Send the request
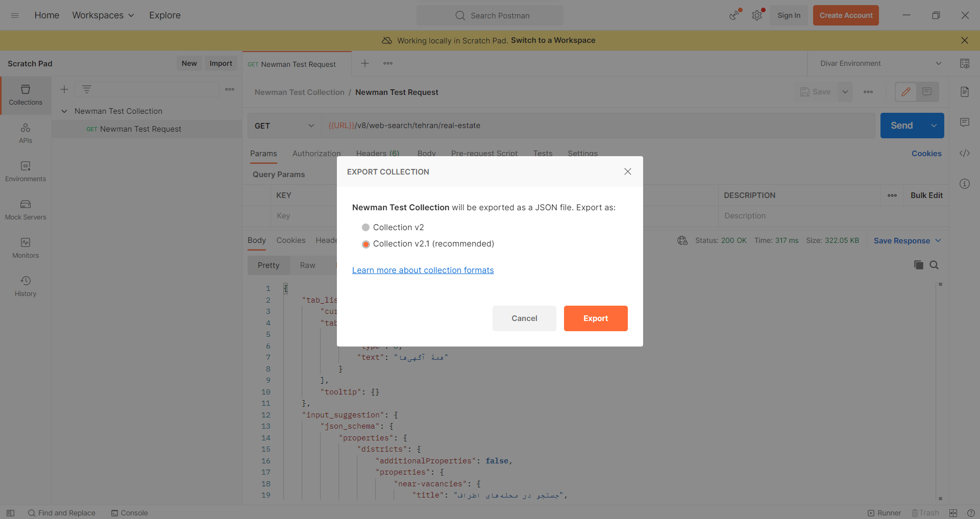The height and width of the screenshot is (519, 980). tap(902, 126)
